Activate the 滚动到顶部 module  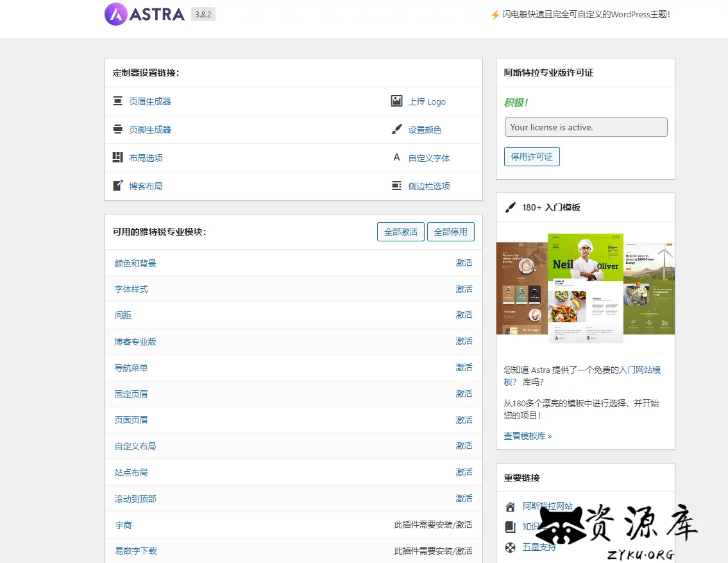pos(464,498)
